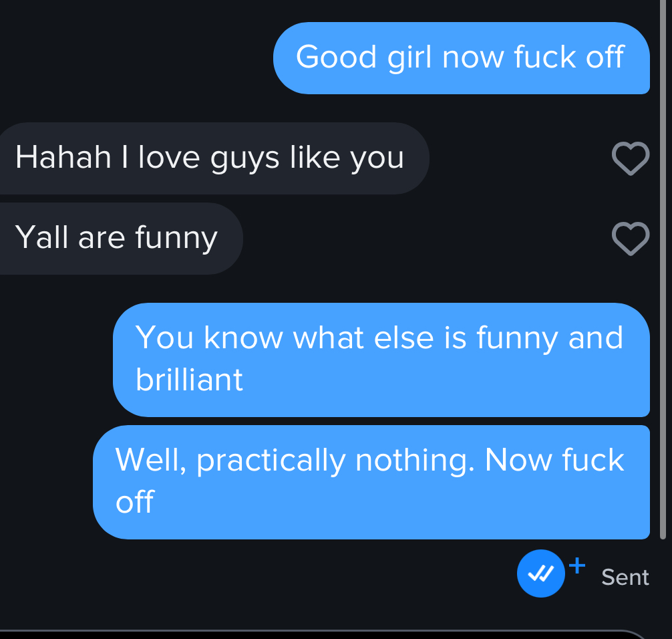Click the word "brilliant" in the sent message
672x639 pixels.
pos(189,380)
